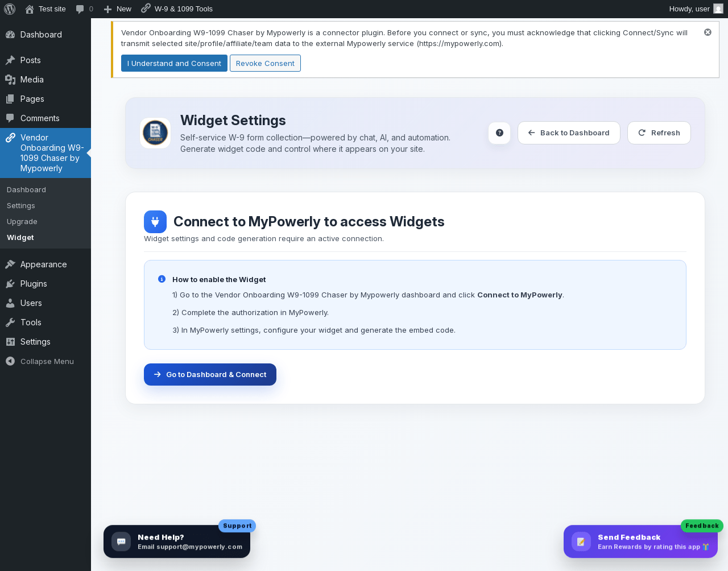Open the Upgrade submenu page
This screenshot has height=571, width=728.
[22, 222]
